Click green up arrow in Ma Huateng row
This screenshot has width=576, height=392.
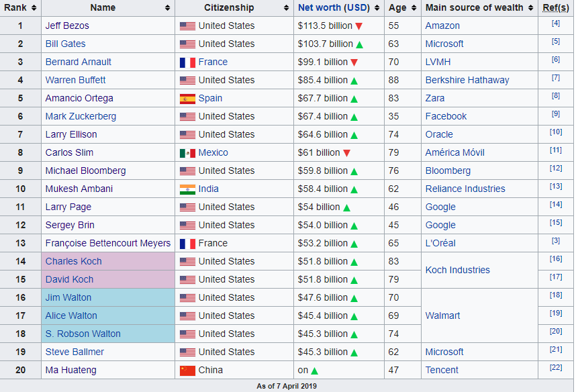314,371
